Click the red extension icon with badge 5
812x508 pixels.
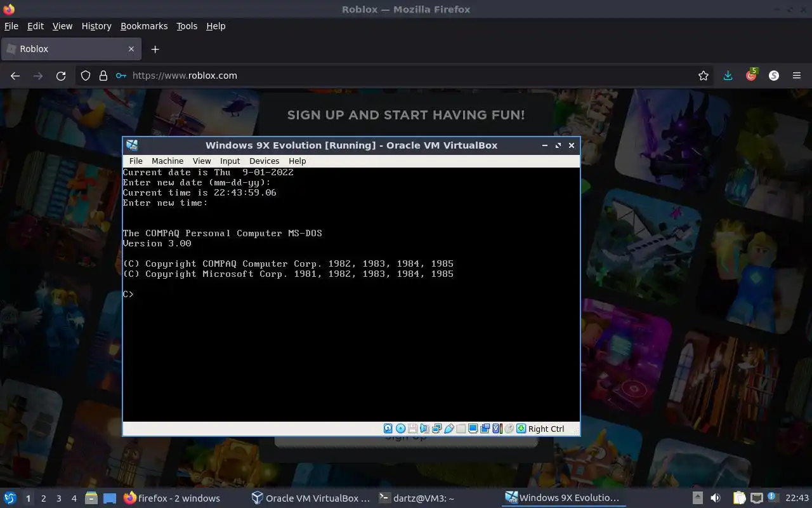752,74
